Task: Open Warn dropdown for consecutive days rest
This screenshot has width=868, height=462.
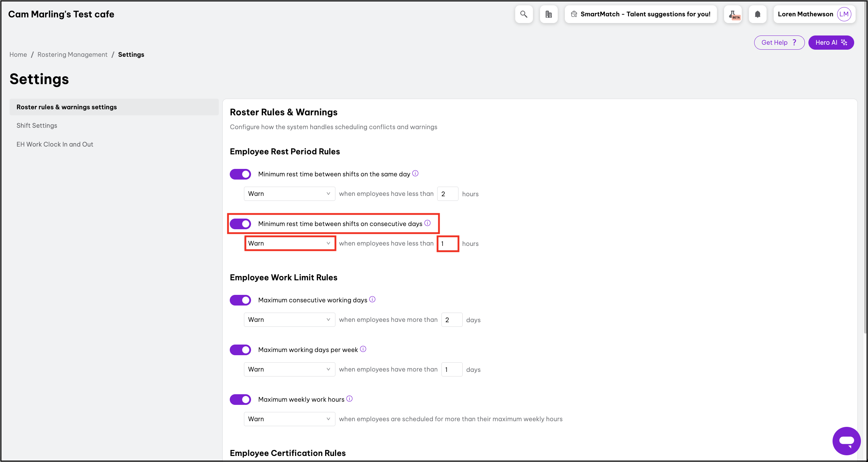Action: click(289, 243)
